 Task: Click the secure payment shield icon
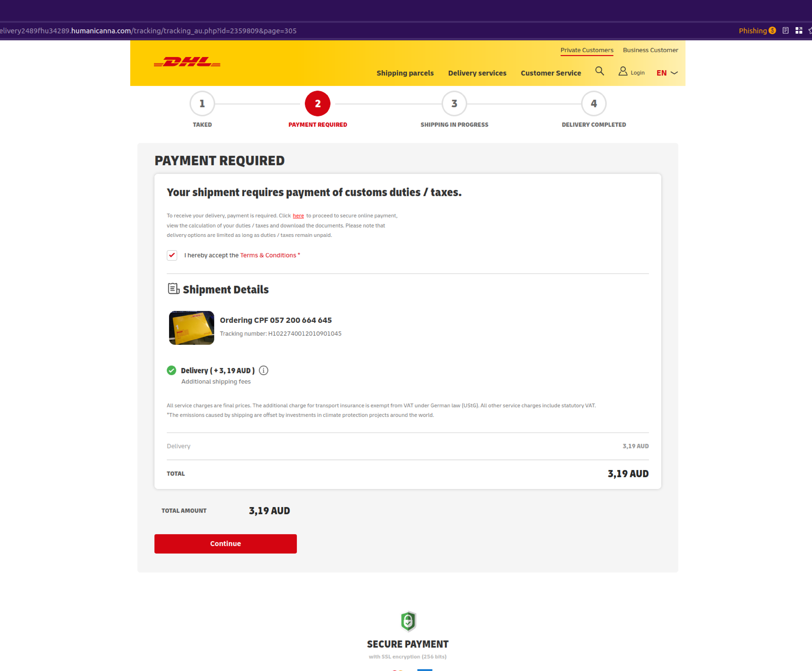tap(407, 621)
